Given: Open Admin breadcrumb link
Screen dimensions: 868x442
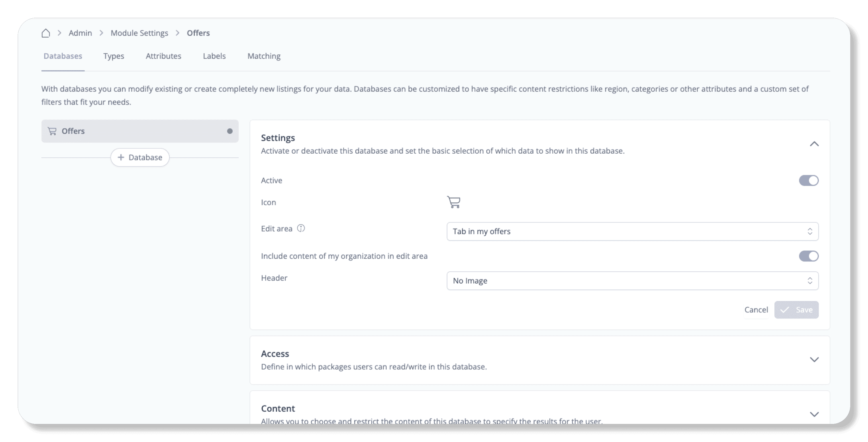Looking at the screenshot, I should pos(80,33).
